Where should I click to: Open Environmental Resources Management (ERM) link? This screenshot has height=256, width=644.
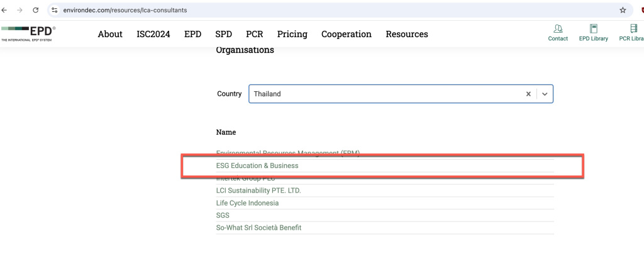[x=288, y=153]
